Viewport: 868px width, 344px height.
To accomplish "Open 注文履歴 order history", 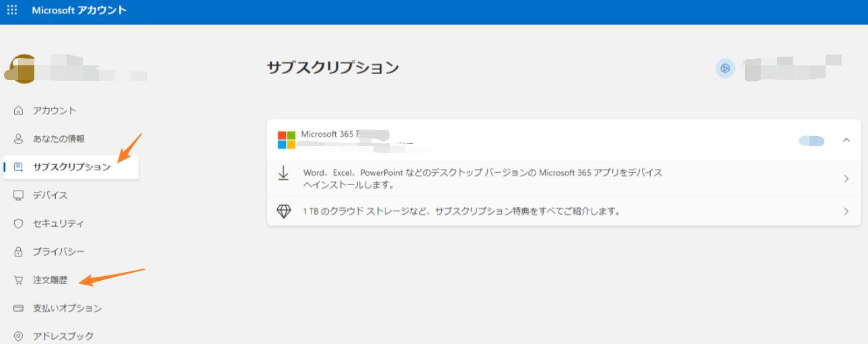I will (50, 280).
